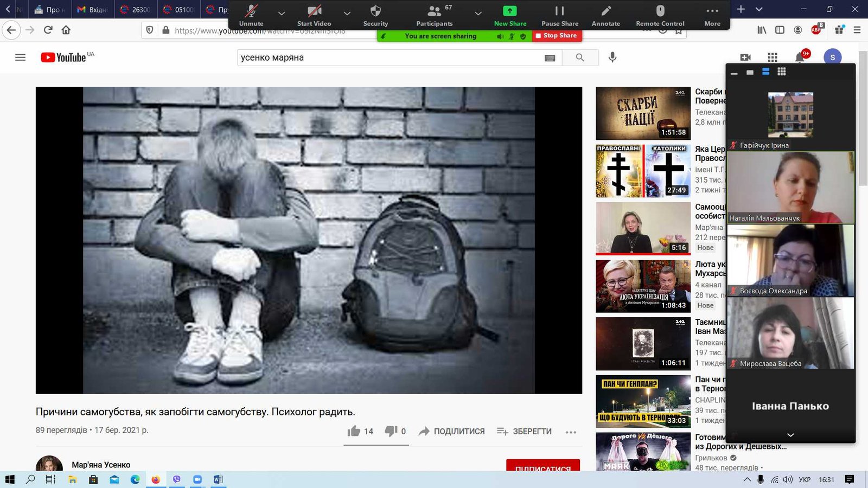868x488 pixels.
Task: Pause the Zoom screen share
Action: pyautogui.click(x=560, y=11)
